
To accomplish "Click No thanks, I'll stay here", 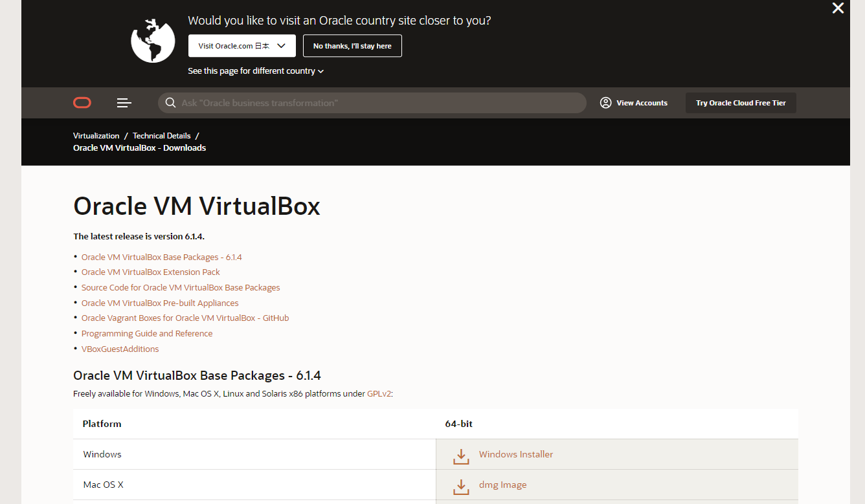I will (352, 46).
